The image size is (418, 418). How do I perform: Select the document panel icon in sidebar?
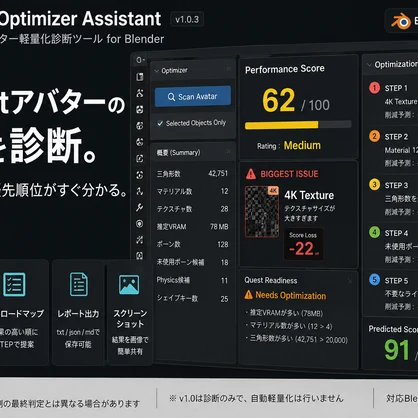point(140,77)
